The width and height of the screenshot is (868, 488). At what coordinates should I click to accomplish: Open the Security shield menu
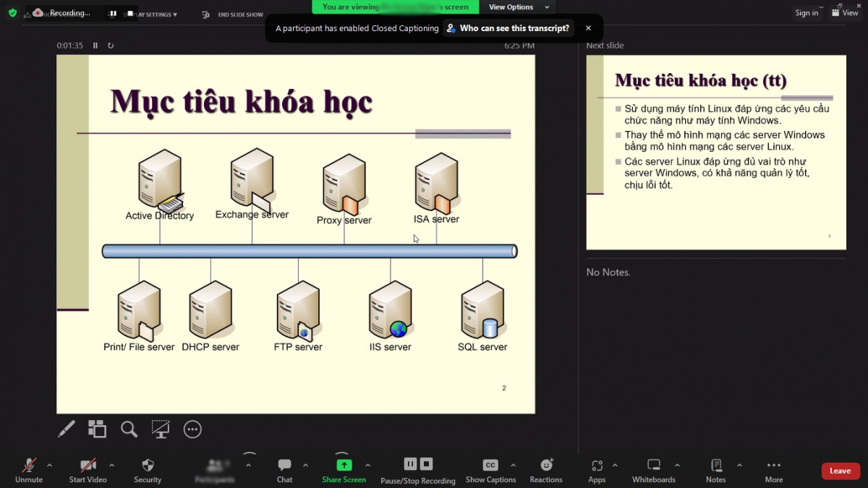coord(148,470)
